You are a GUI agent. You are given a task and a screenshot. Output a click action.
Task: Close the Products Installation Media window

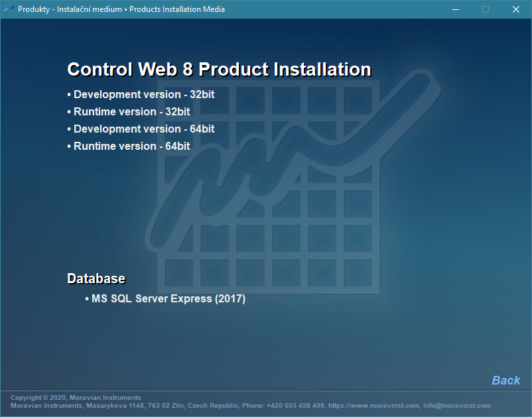tap(516, 9)
